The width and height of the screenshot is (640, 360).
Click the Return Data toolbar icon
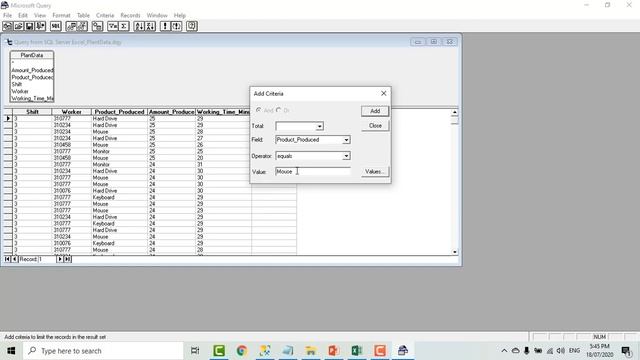click(40, 26)
